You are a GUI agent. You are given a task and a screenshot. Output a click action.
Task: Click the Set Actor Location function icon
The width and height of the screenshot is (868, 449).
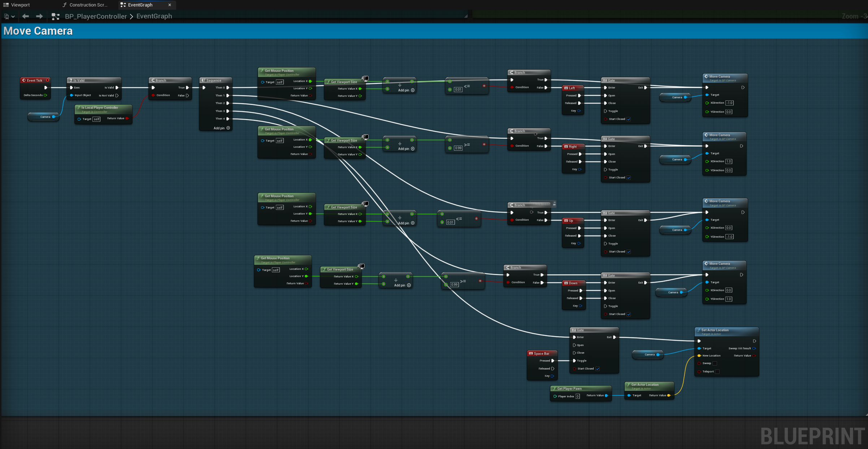699,330
